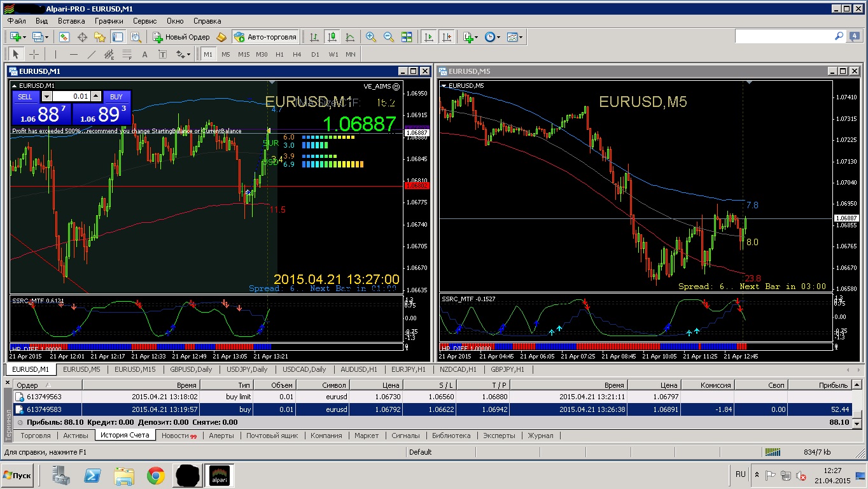Toggle the Авто-торговля auto-trading button
The height and width of the screenshot is (489, 868).
tap(265, 37)
